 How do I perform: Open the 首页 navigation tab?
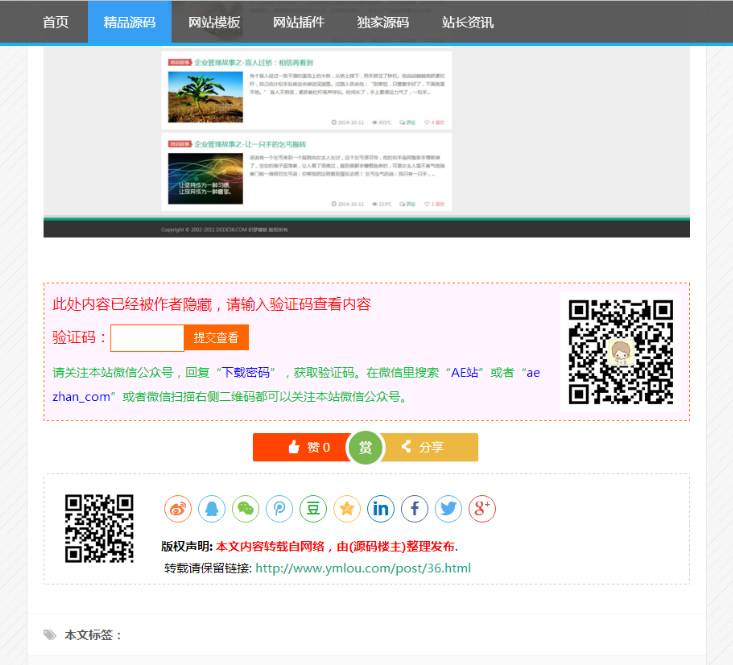pyautogui.click(x=56, y=22)
